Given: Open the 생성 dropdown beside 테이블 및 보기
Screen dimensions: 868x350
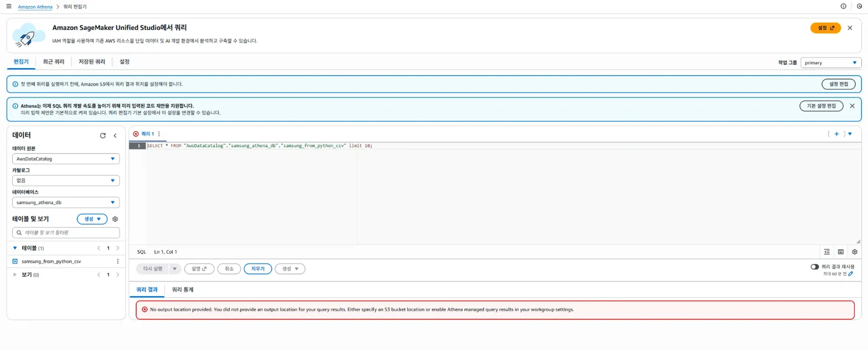Looking at the screenshot, I should [x=92, y=219].
